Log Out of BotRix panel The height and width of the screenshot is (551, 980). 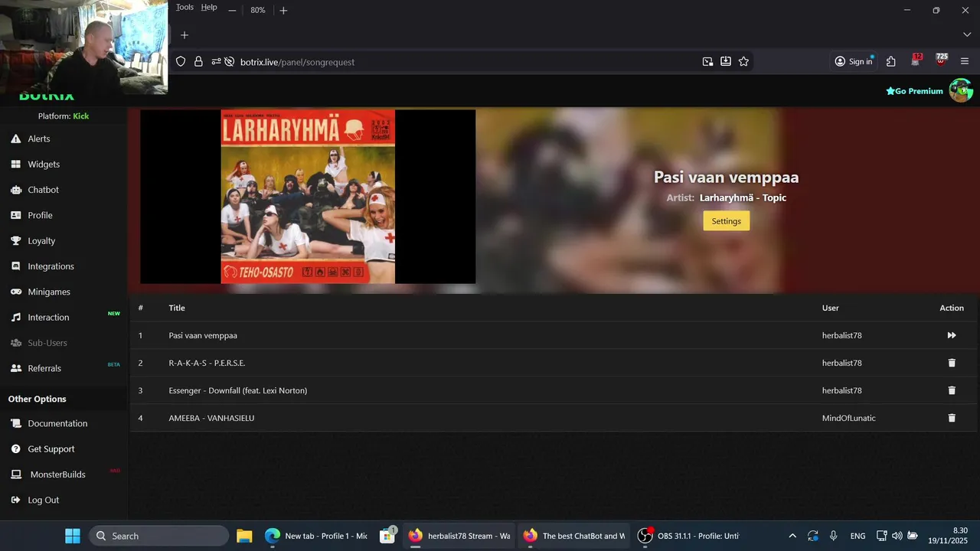coord(43,500)
